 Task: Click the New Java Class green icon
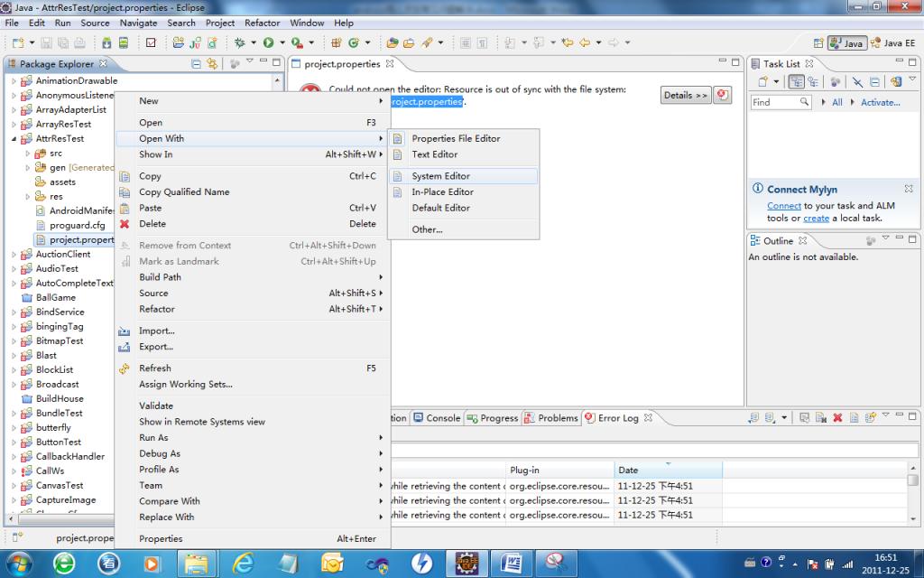354,42
